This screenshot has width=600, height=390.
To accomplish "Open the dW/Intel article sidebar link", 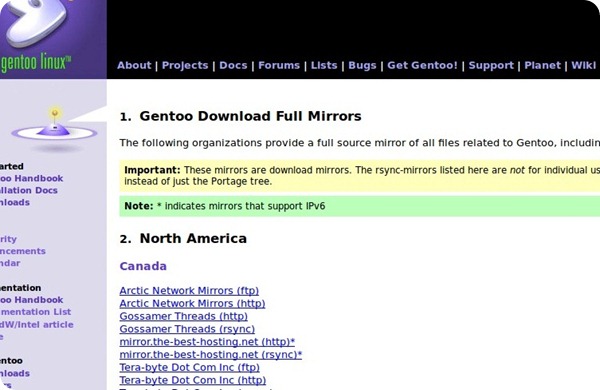I will tap(36, 325).
